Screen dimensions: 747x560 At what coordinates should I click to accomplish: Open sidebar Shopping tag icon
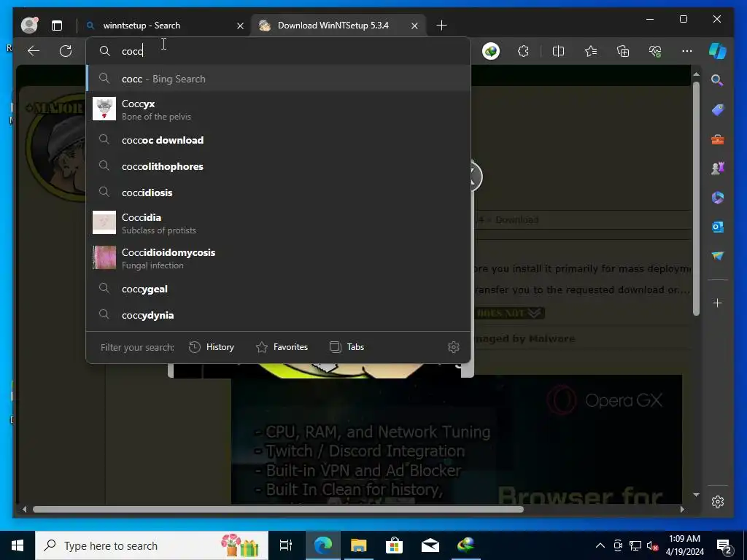click(x=718, y=110)
